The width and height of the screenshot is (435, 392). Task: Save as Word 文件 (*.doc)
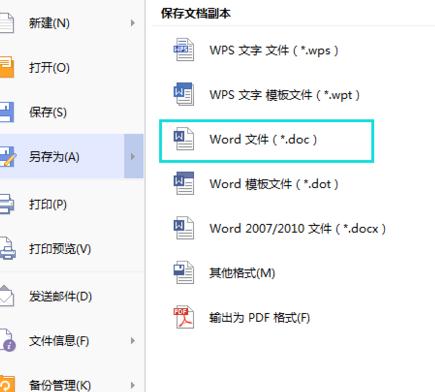[x=266, y=141]
